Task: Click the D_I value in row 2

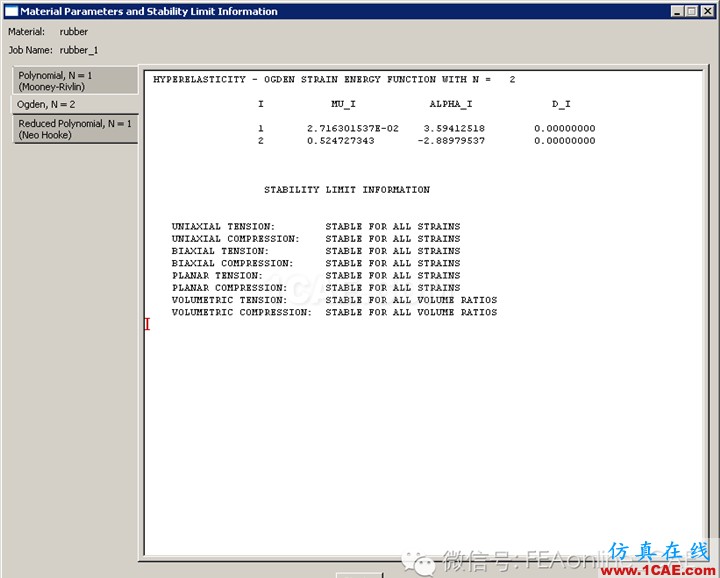Action: 564,141
